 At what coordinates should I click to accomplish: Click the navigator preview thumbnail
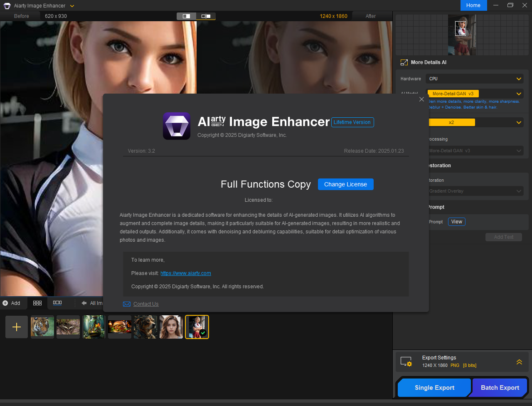pos(461,35)
